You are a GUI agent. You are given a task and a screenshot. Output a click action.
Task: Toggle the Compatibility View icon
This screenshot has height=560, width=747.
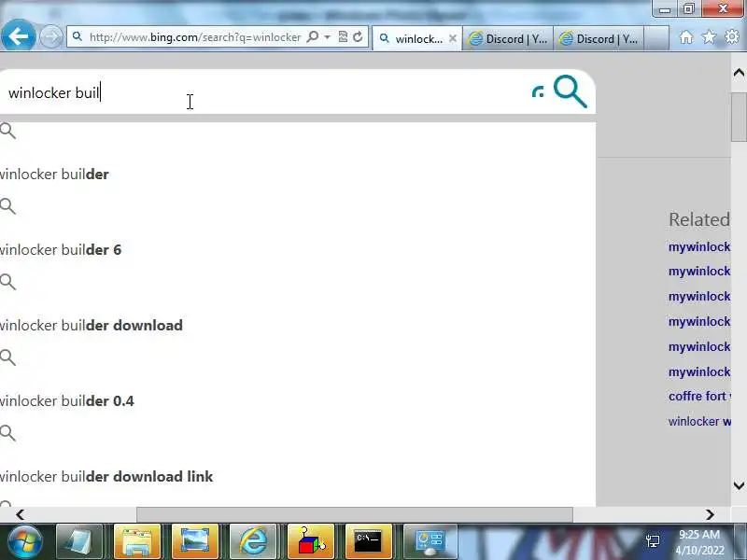click(x=343, y=37)
